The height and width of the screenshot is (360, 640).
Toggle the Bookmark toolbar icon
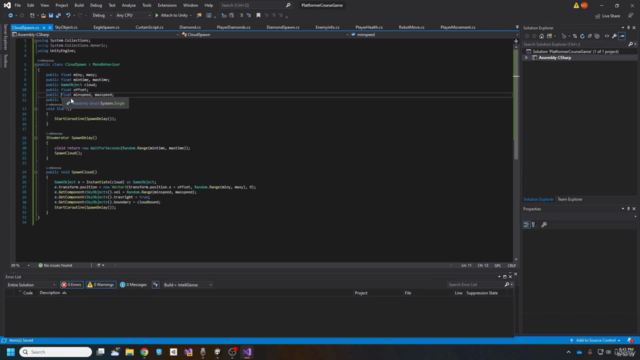[258, 16]
